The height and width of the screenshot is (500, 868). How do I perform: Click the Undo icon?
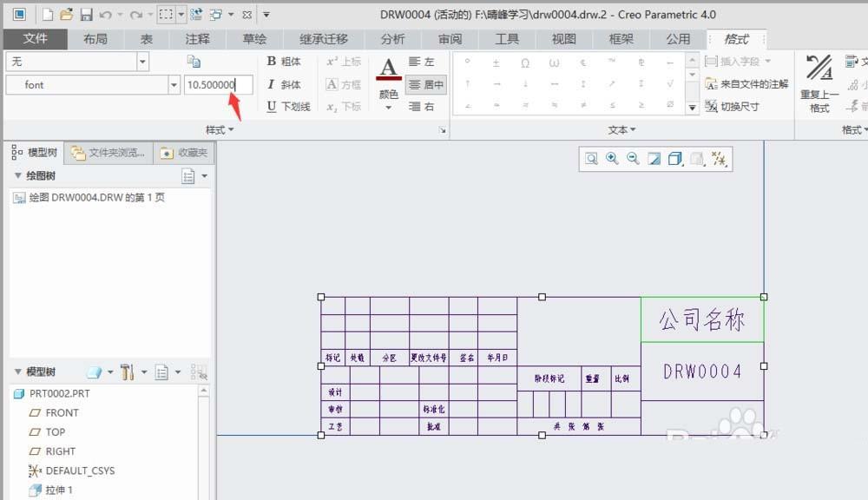click(104, 15)
